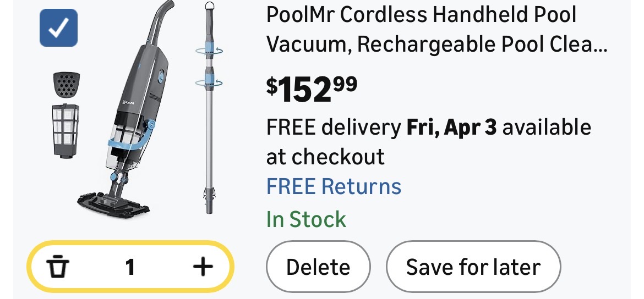The height and width of the screenshot is (299, 644).
Task: Click the trash can icon in quantity box
Action: (x=57, y=267)
